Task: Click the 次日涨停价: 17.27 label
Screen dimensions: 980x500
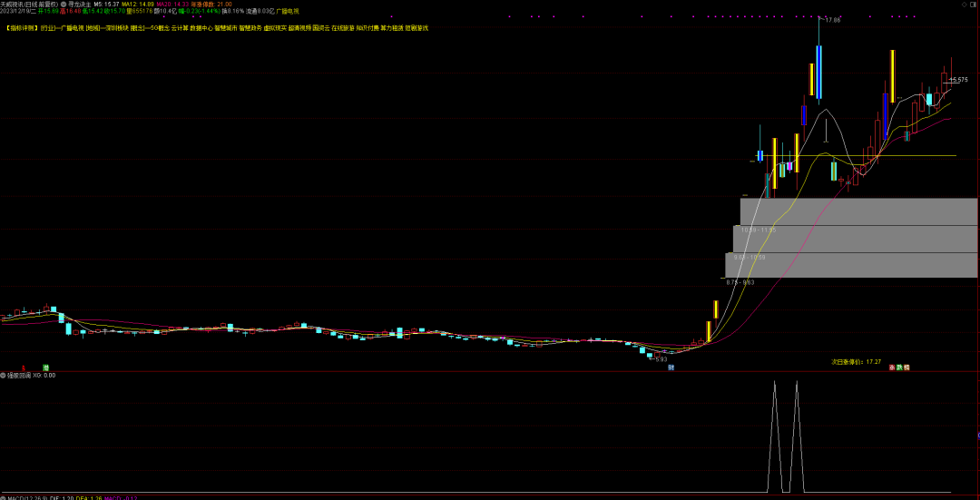Action: coord(856,361)
